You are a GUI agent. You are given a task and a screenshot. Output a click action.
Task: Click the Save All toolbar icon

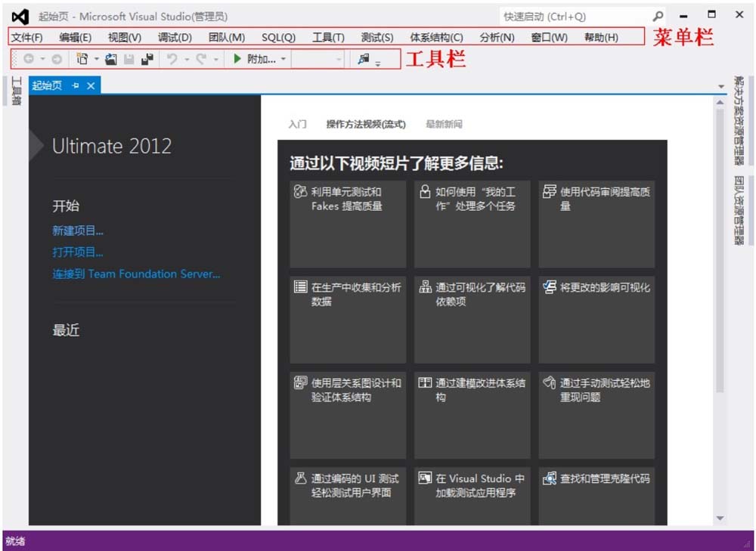click(147, 59)
